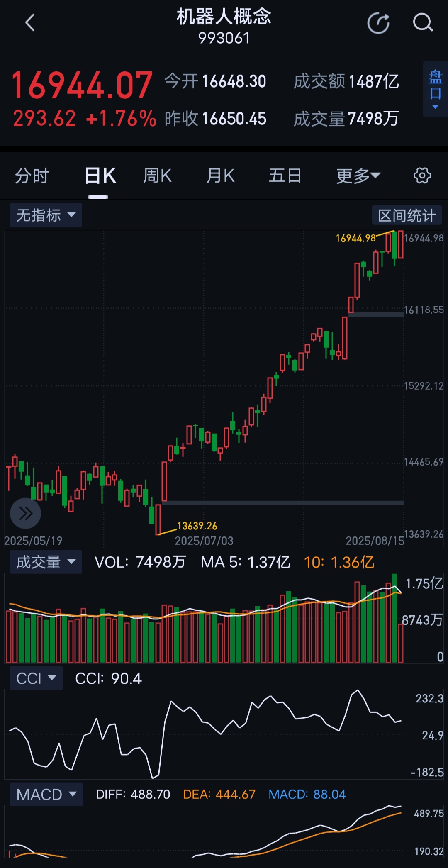Tap the 1.75亿 volume axis label

(424, 583)
